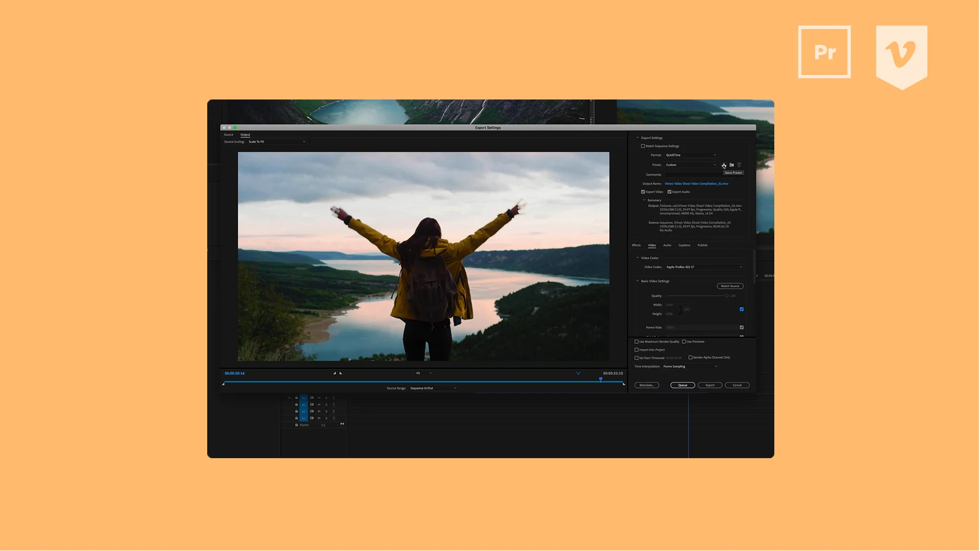980x551 pixels.
Task: Click the Match Source button
Action: (x=730, y=286)
